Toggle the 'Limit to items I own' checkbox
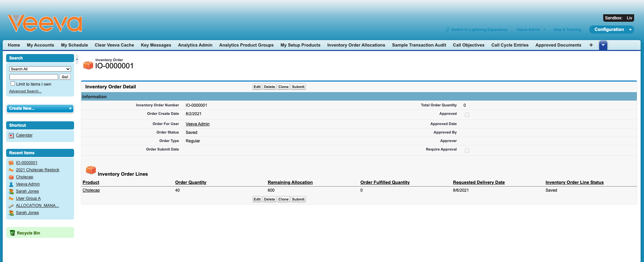Screen dimensions: 644x262 [x=13, y=84]
